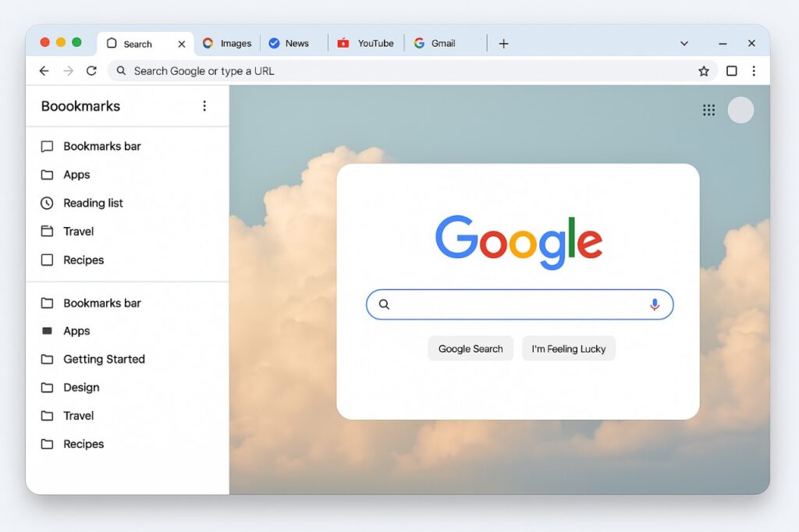This screenshot has height=532, width=799.
Task: Click the browser menu three-dot icon
Action: tap(754, 70)
